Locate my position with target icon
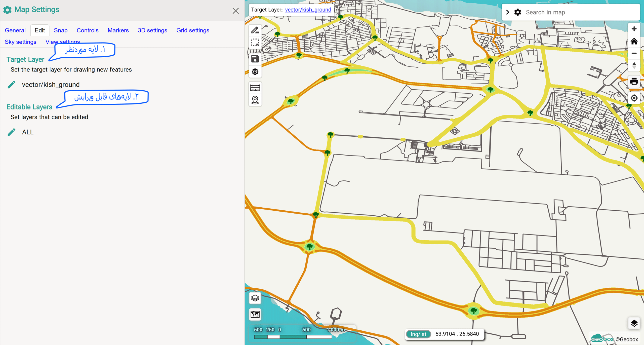The image size is (644, 345). pos(634,98)
